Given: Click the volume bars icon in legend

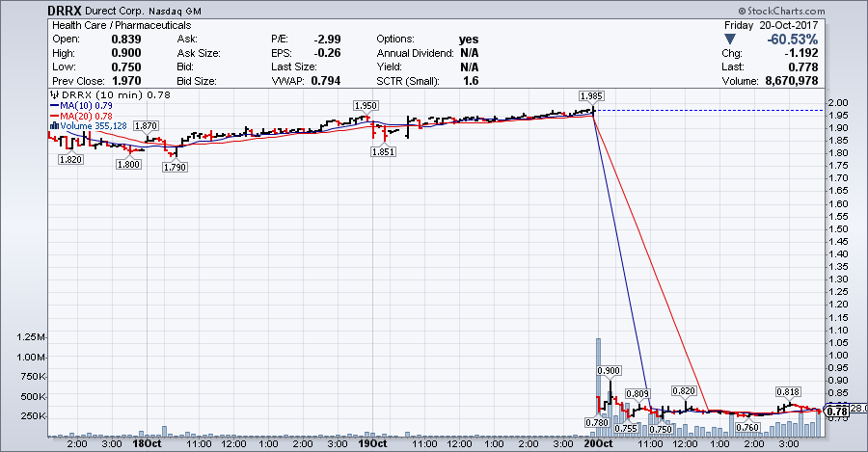Looking at the screenshot, I should tap(54, 125).
